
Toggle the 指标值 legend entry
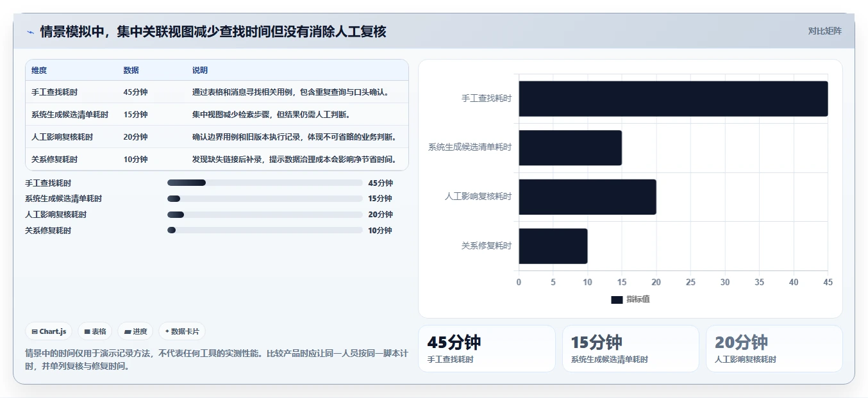point(630,299)
